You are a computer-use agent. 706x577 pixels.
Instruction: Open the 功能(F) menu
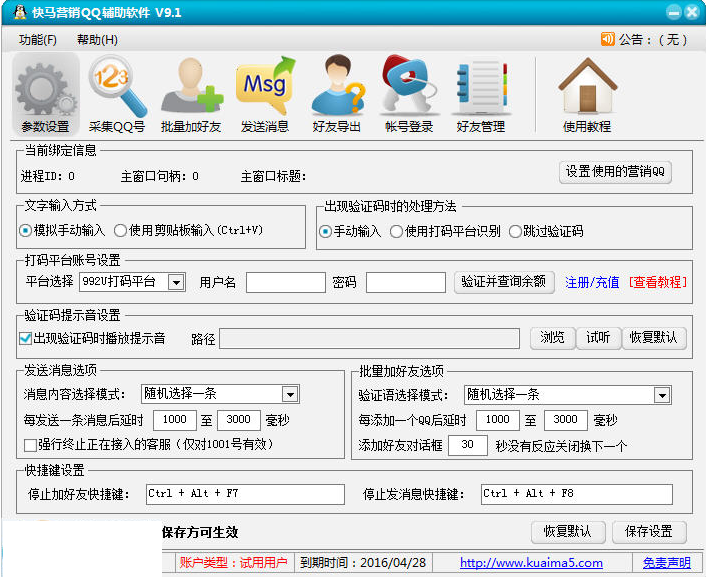pos(38,40)
